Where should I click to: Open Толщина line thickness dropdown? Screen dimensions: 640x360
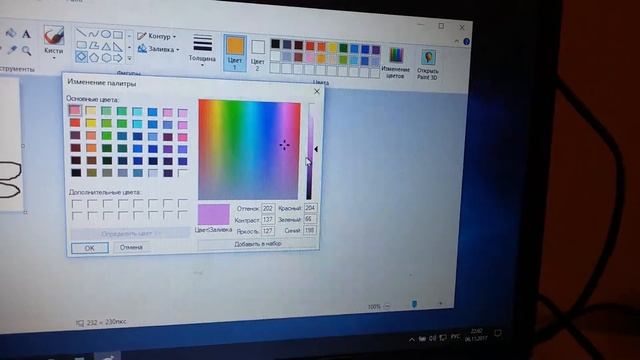202,50
